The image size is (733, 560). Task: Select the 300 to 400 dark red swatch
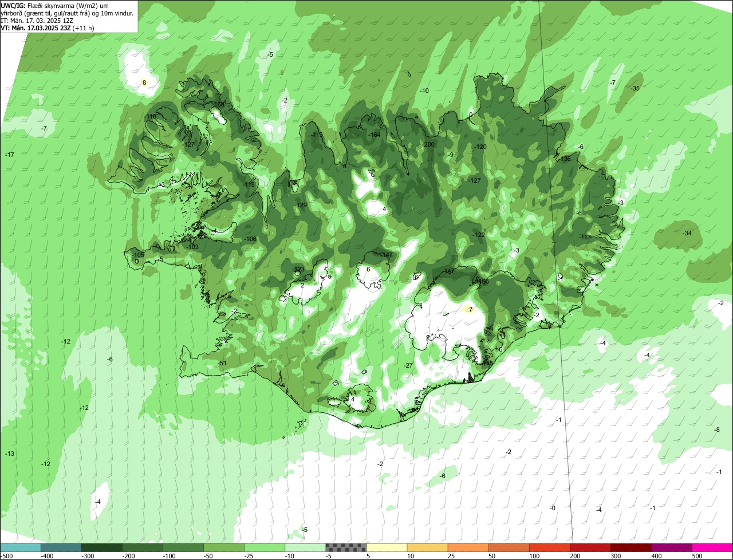630,547
